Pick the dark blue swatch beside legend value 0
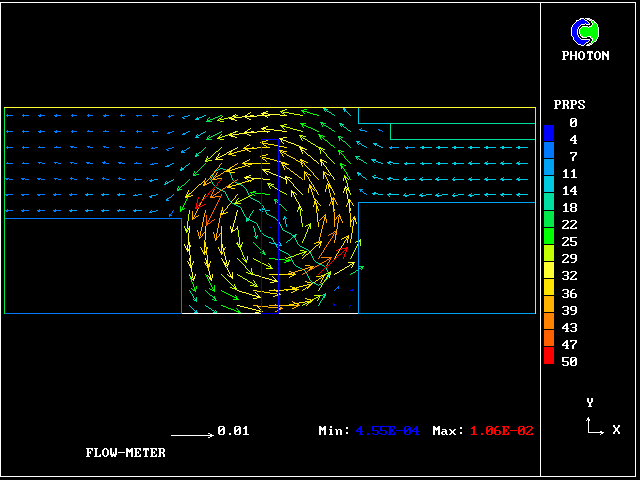Image resolution: width=640 pixels, height=480 pixels. point(549,130)
